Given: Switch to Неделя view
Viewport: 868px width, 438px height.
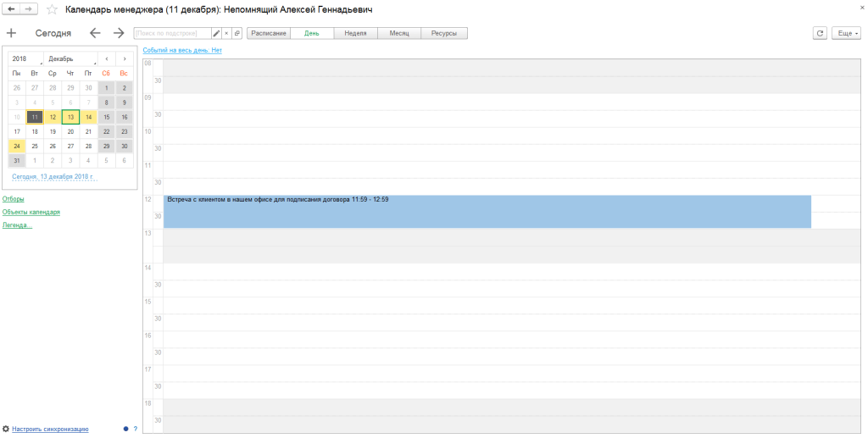Looking at the screenshot, I should coord(355,33).
